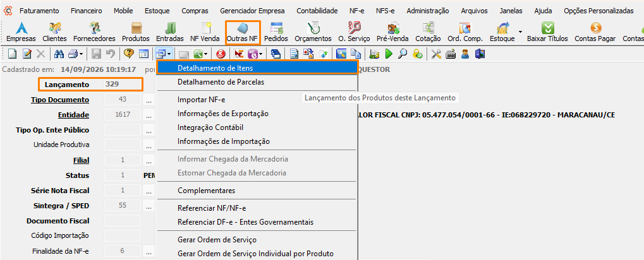Select Detalhamento de Parcelas

(257, 82)
